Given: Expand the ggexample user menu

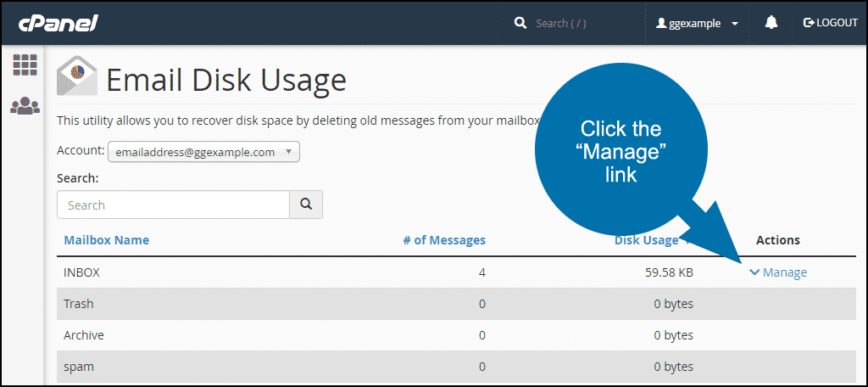Looking at the screenshot, I should [698, 23].
